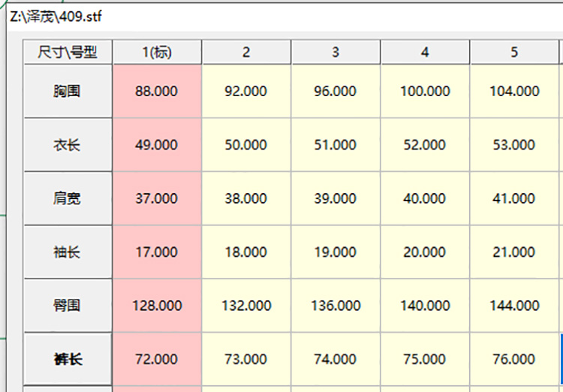Image resolution: width=563 pixels, height=392 pixels.
Task: Select the 尺寸\号型 header cell
Action: coord(68,52)
